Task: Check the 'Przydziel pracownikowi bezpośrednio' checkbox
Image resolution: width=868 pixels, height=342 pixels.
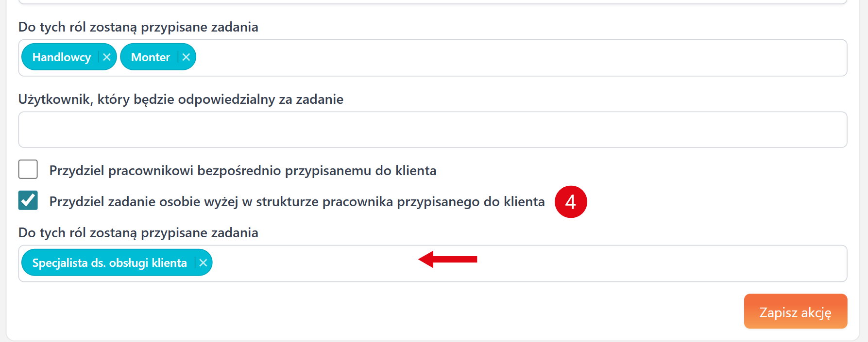Action: tap(28, 170)
